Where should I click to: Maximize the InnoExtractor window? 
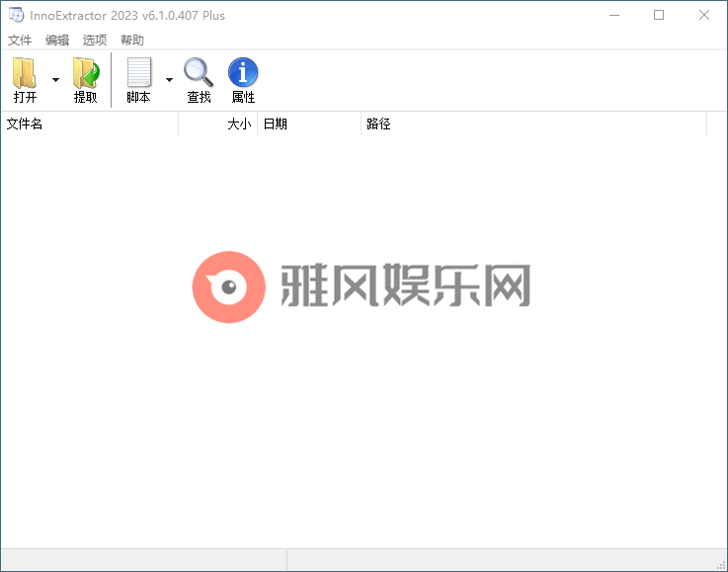click(x=659, y=15)
